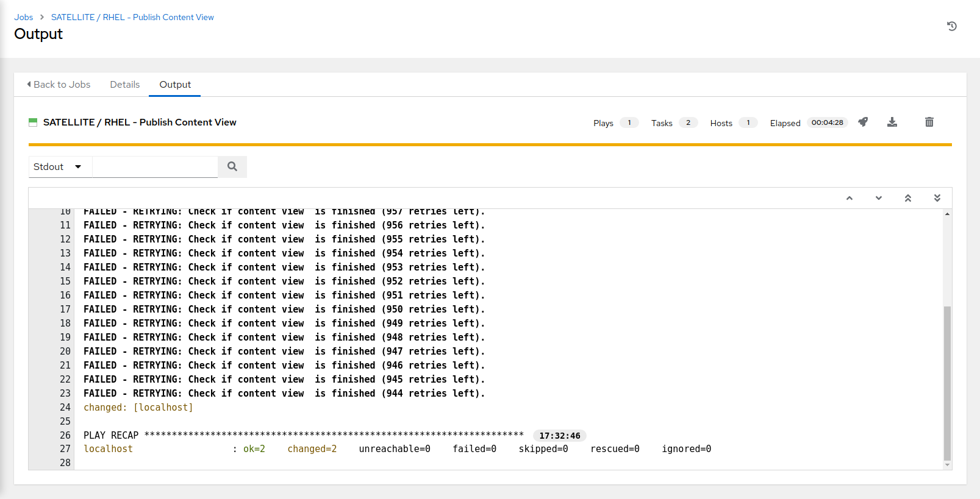Image resolution: width=980 pixels, height=499 pixels.
Task: Select the line with 950 retries left
Action: (284, 310)
